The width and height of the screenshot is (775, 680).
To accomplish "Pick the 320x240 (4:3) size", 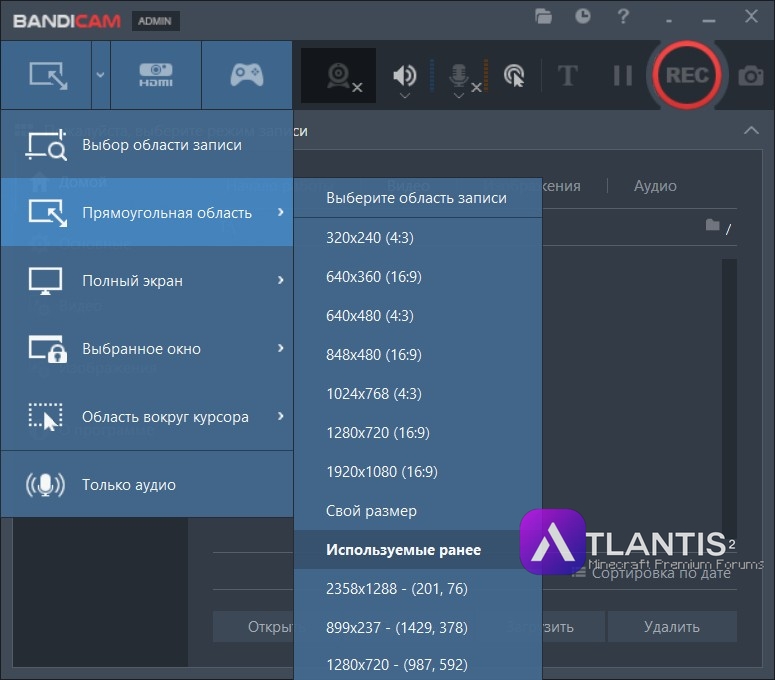I will pyautogui.click(x=418, y=238).
